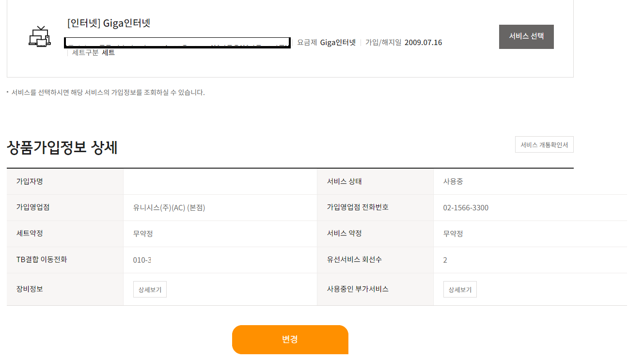Click the 세트약정 무약정 value
Screen dimensions: 644x361
[x=143, y=234]
